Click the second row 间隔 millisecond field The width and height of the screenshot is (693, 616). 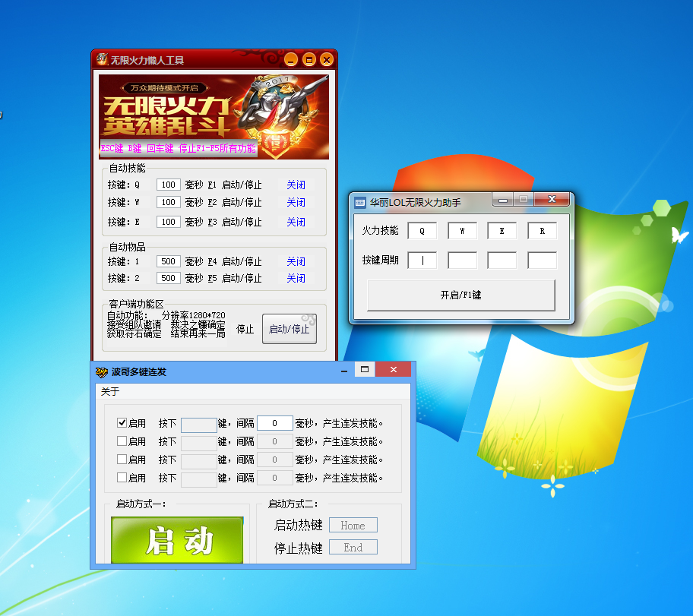click(275, 441)
